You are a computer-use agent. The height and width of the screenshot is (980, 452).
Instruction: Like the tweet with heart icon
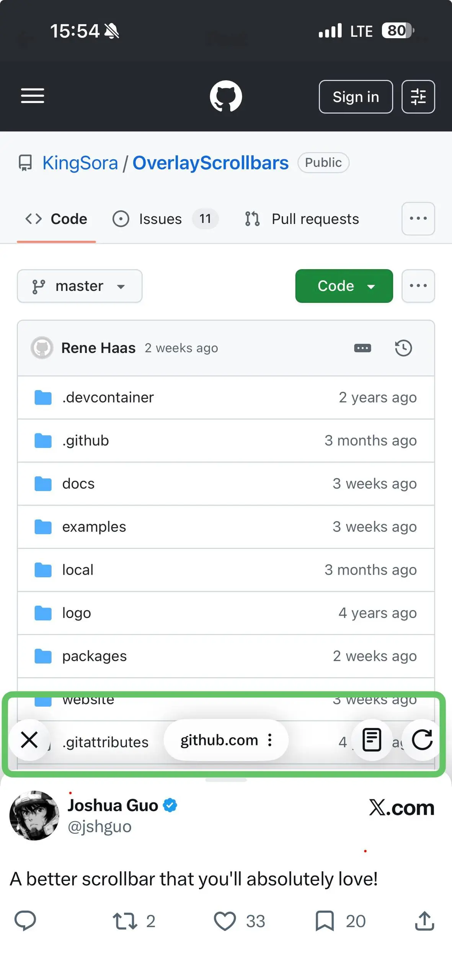225,921
